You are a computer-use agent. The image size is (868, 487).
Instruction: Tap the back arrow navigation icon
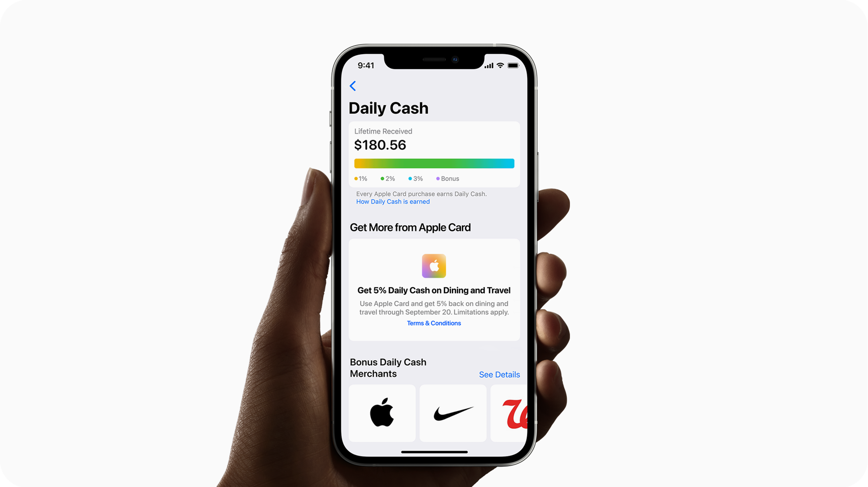tap(352, 86)
